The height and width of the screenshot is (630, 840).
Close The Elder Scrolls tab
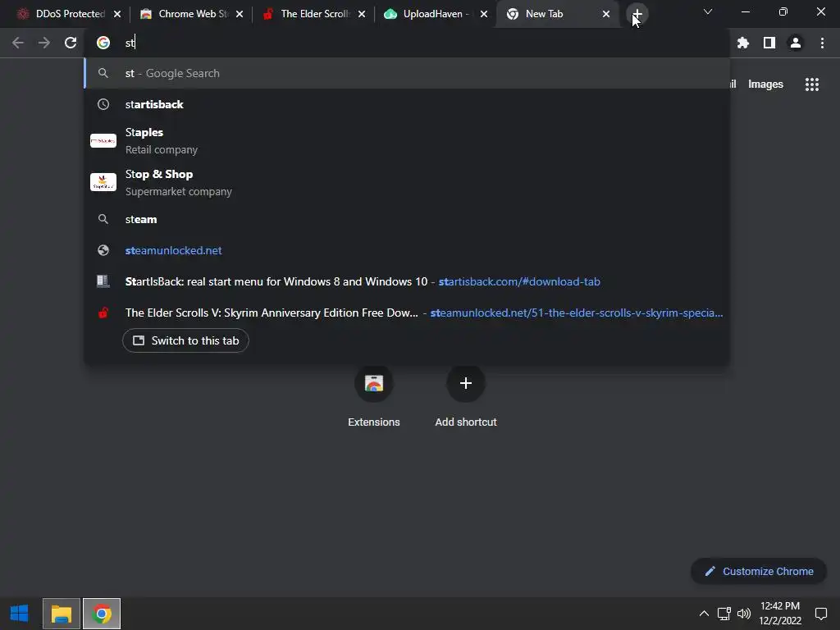[x=362, y=14]
